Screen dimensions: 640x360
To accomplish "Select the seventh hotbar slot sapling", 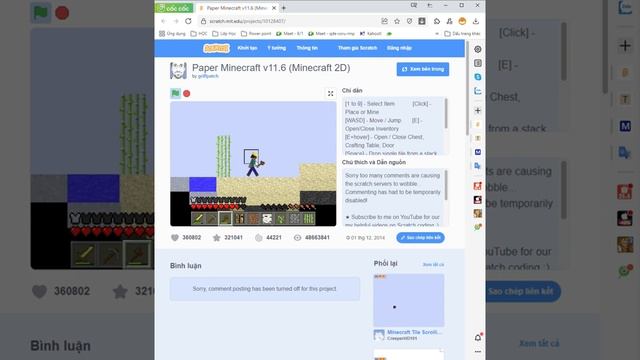I will click(281, 219).
